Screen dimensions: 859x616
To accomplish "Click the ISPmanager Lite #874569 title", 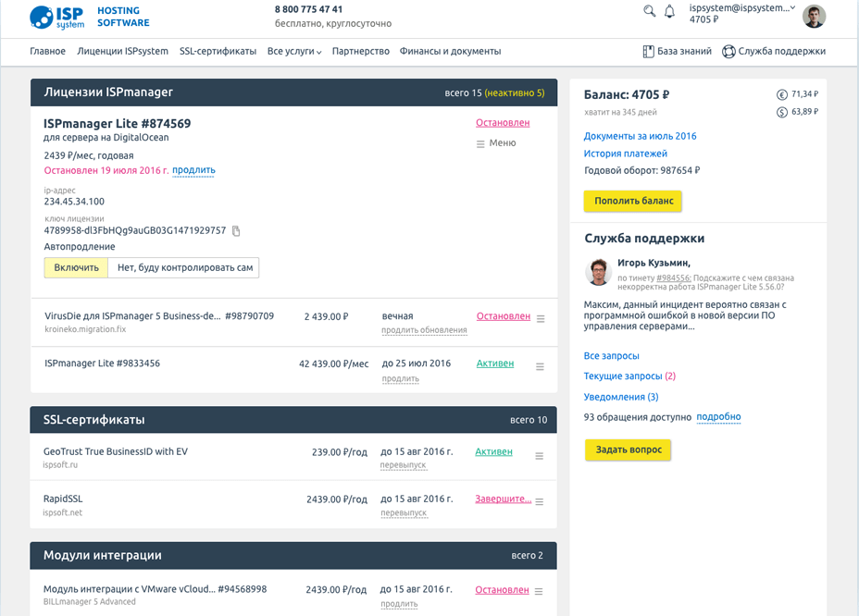I will tap(118, 124).
